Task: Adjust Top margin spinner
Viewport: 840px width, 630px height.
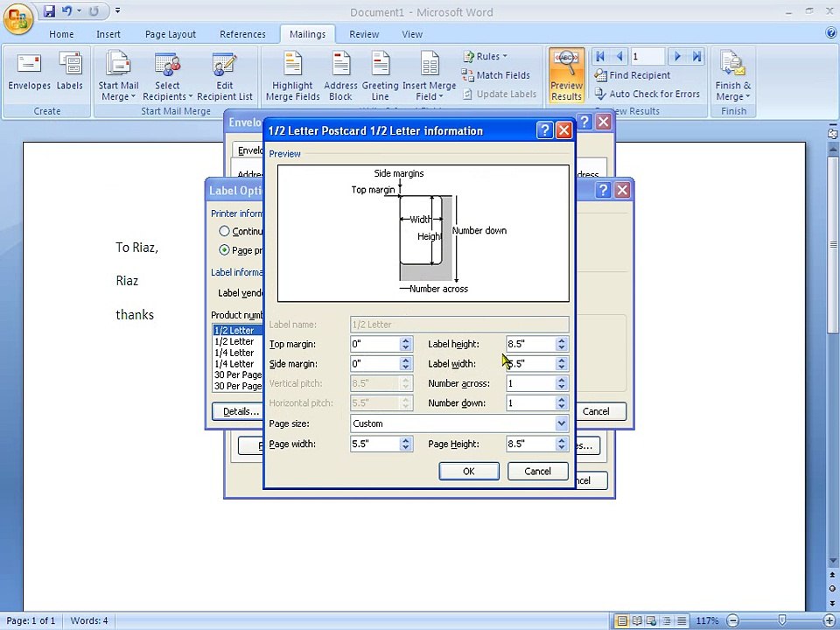Action: tap(405, 344)
